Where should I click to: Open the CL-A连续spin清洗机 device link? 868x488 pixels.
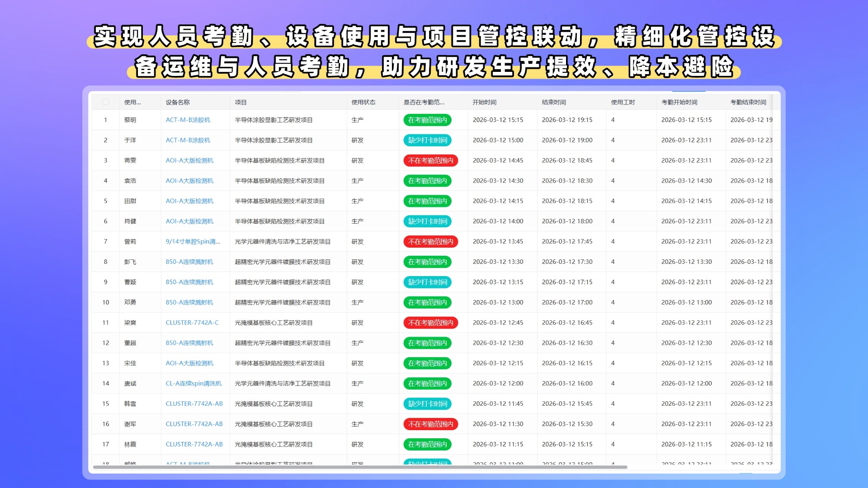pos(193,384)
